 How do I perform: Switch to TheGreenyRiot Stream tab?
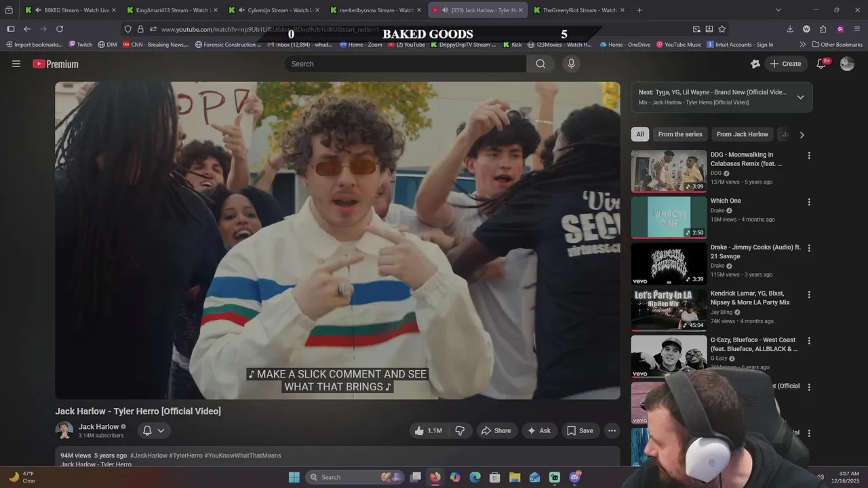tap(580, 10)
